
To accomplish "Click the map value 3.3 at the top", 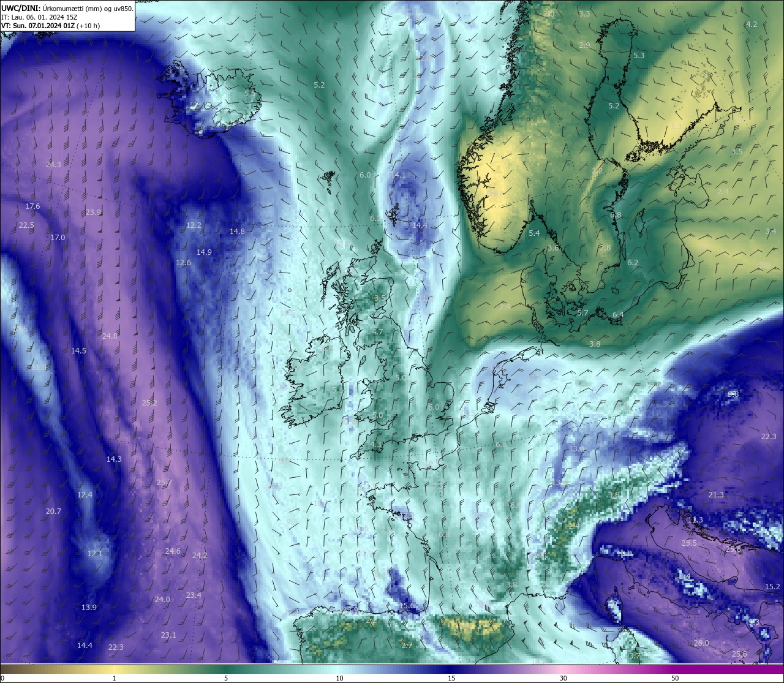I will tap(584, 13).
